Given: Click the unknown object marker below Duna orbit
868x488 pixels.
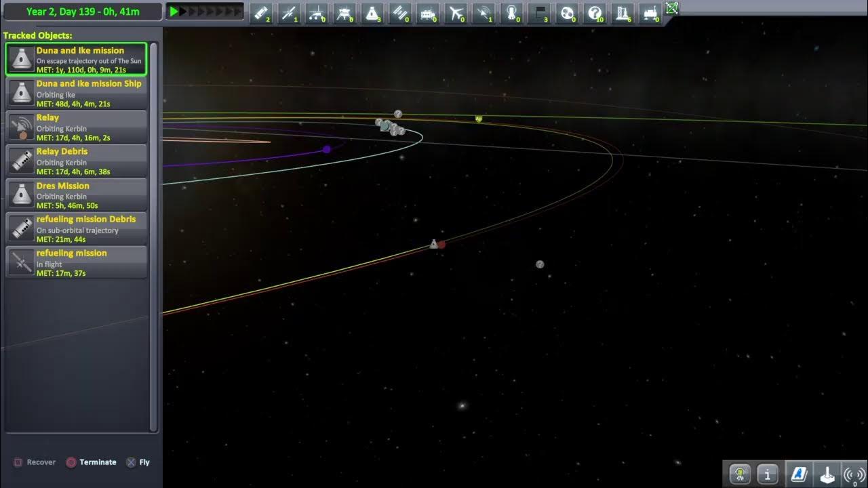Looking at the screenshot, I should 540,264.
